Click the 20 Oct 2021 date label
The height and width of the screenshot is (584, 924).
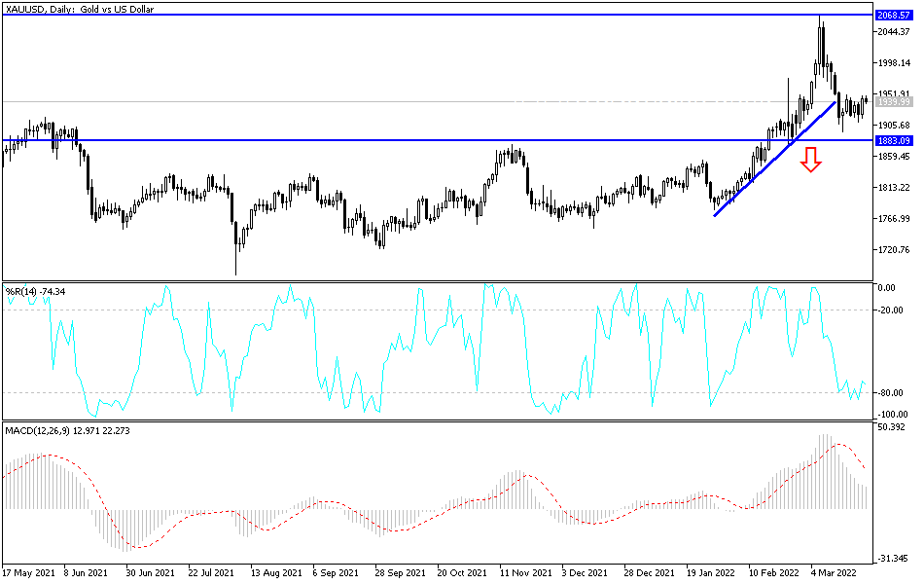(x=463, y=572)
